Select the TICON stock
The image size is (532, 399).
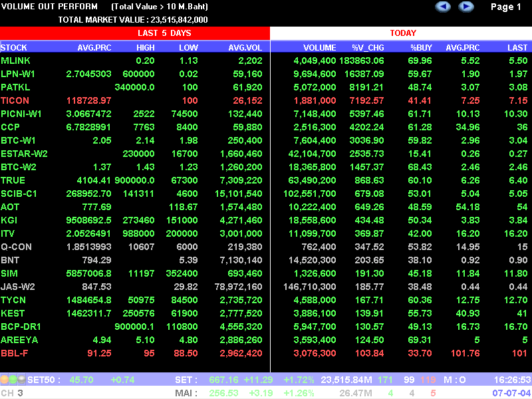15,100
